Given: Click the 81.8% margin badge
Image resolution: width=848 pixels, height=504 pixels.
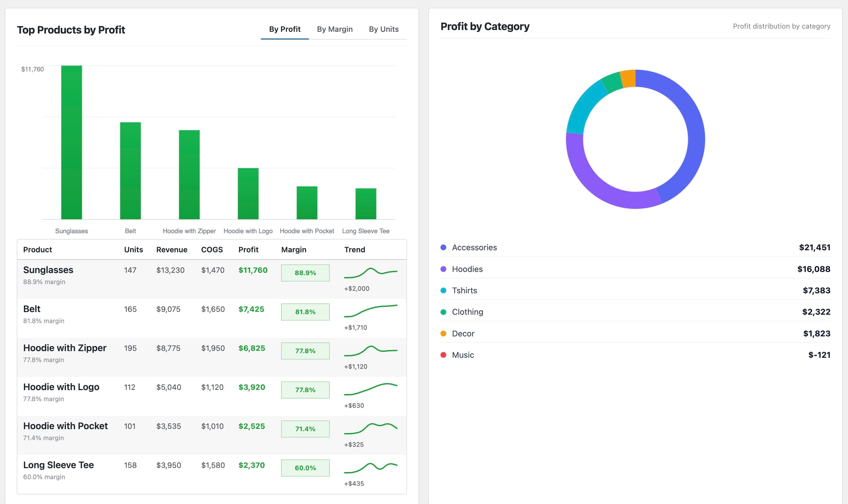Looking at the screenshot, I should click(x=305, y=312).
